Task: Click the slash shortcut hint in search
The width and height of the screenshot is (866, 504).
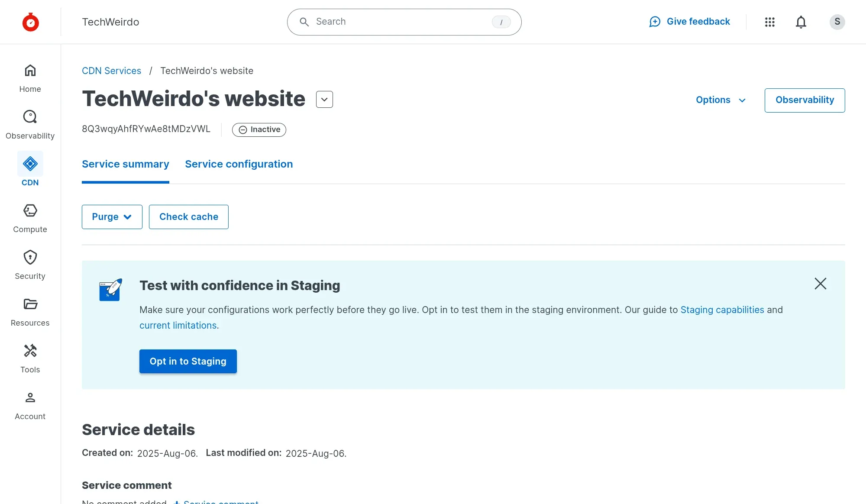Action: pos(501,22)
